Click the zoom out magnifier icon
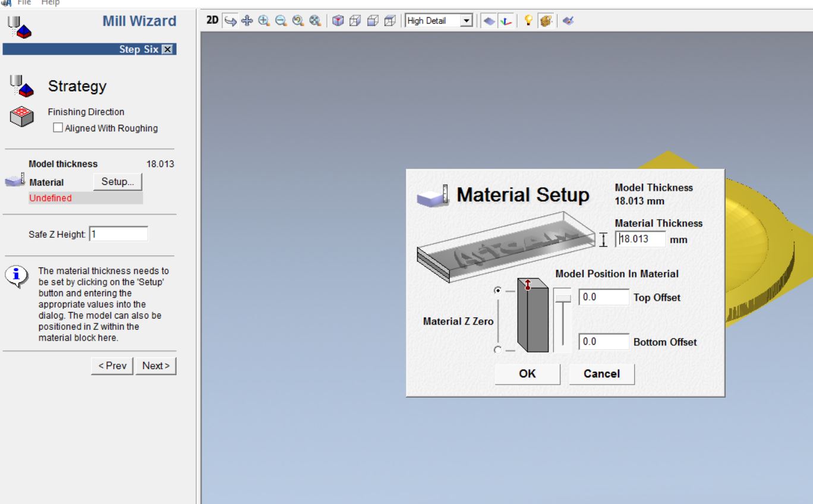 pyautogui.click(x=281, y=21)
